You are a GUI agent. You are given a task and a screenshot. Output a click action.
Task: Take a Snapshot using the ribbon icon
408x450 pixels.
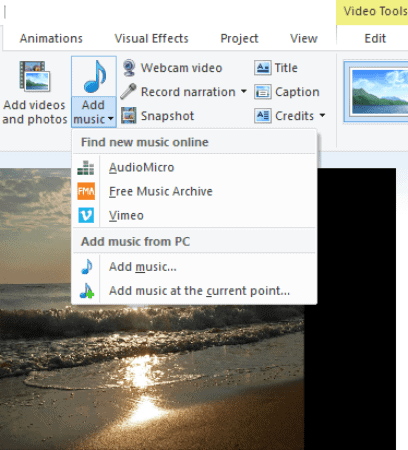click(129, 115)
